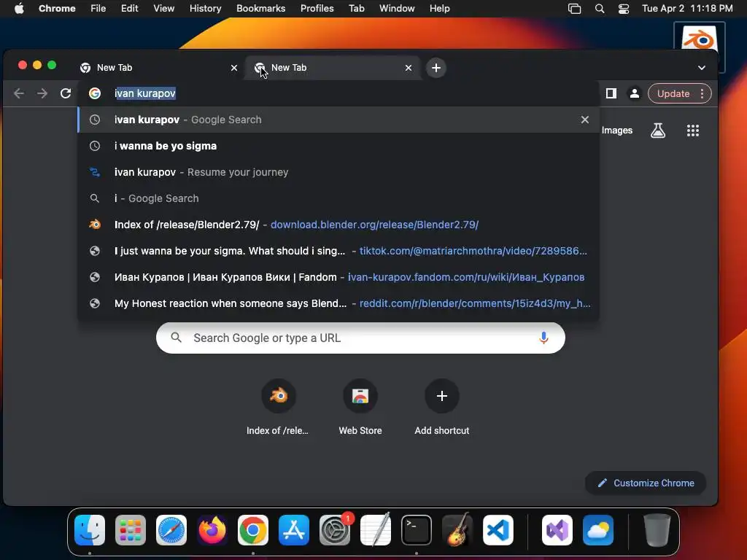Open Spotlight search in the menu bar
Viewport: 747px width, 560px height.
600,9
